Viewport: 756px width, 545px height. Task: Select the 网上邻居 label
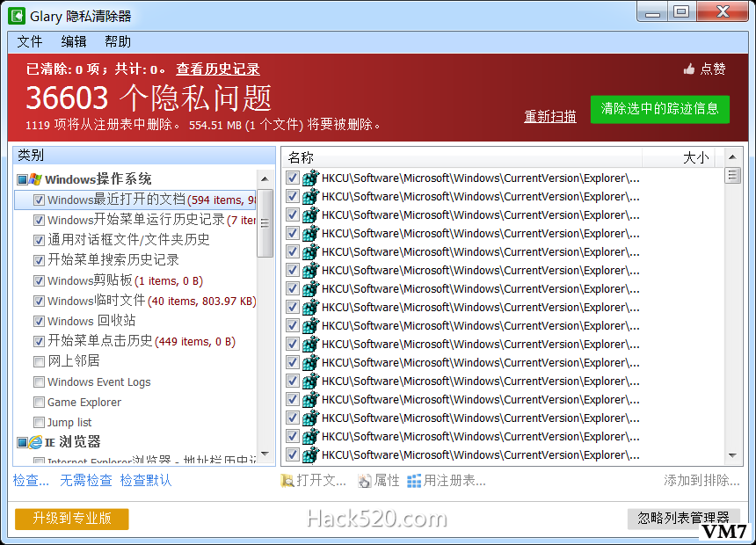[x=74, y=361]
